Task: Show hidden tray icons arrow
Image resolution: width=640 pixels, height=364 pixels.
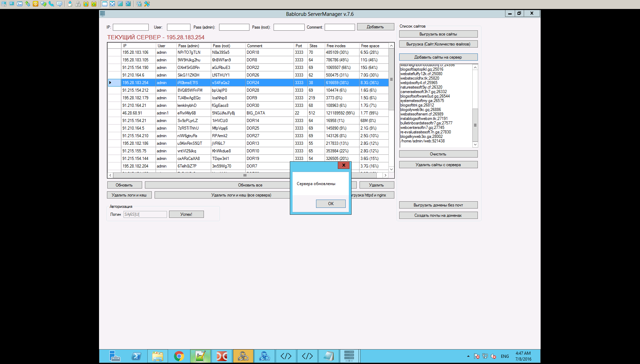Action: tap(468, 356)
